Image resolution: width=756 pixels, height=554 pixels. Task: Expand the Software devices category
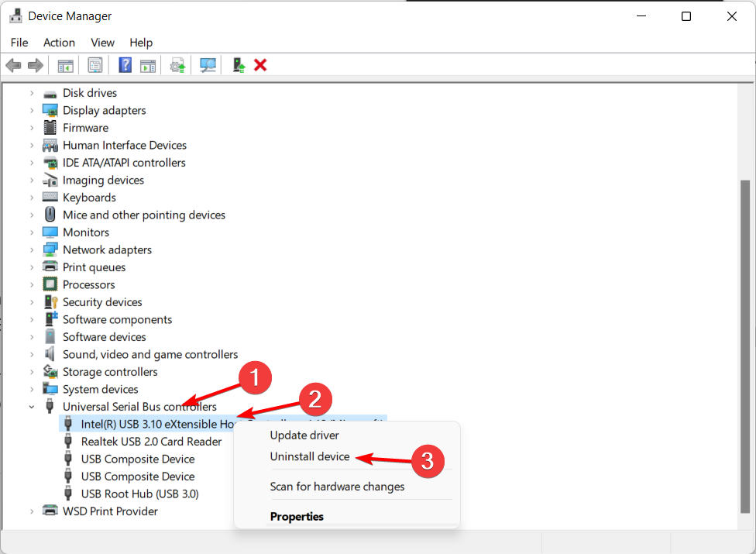32,337
